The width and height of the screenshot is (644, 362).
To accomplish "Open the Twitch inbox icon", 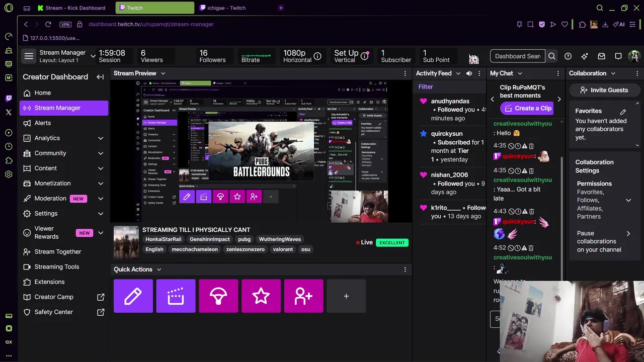I will (x=601, y=56).
